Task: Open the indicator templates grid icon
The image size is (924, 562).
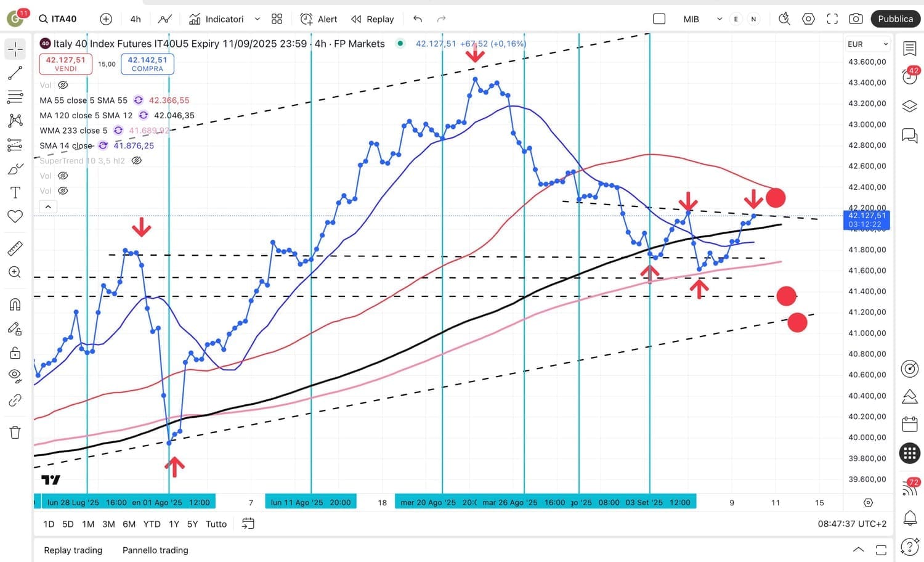Action: (x=277, y=19)
